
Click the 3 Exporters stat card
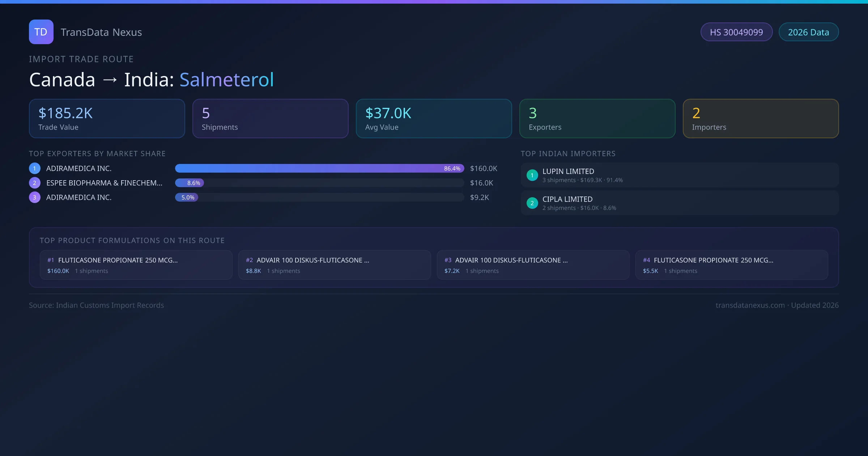point(597,119)
